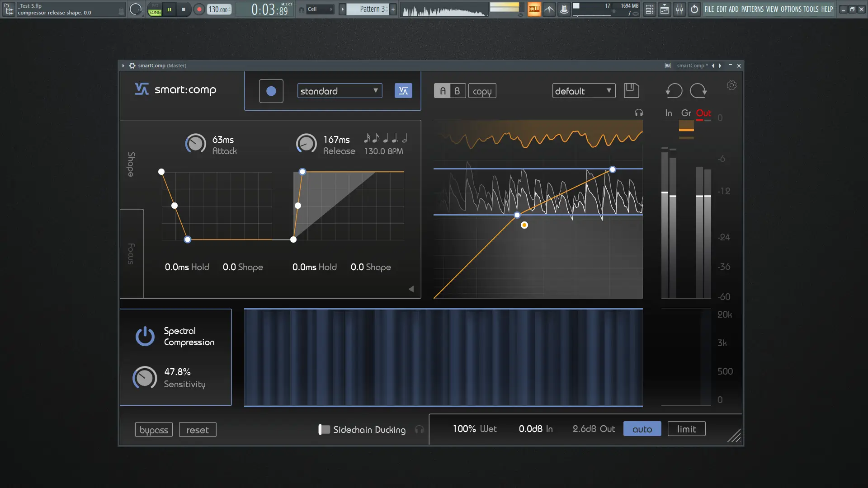868x488 pixels.
Task: Open the PATTERNS menu
Action: point(752,9)
